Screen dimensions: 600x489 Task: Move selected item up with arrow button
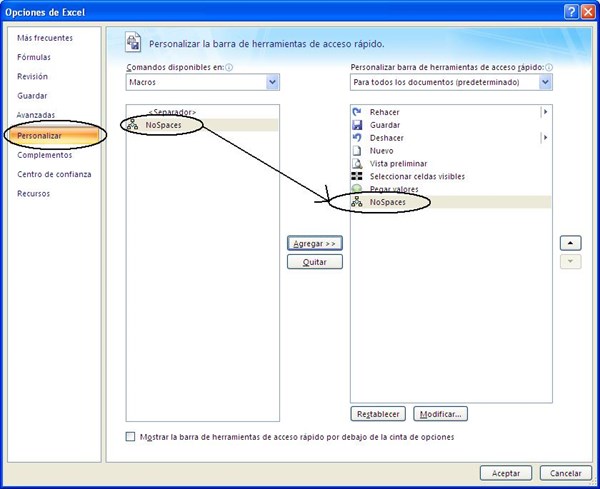[x=571, y=243]
